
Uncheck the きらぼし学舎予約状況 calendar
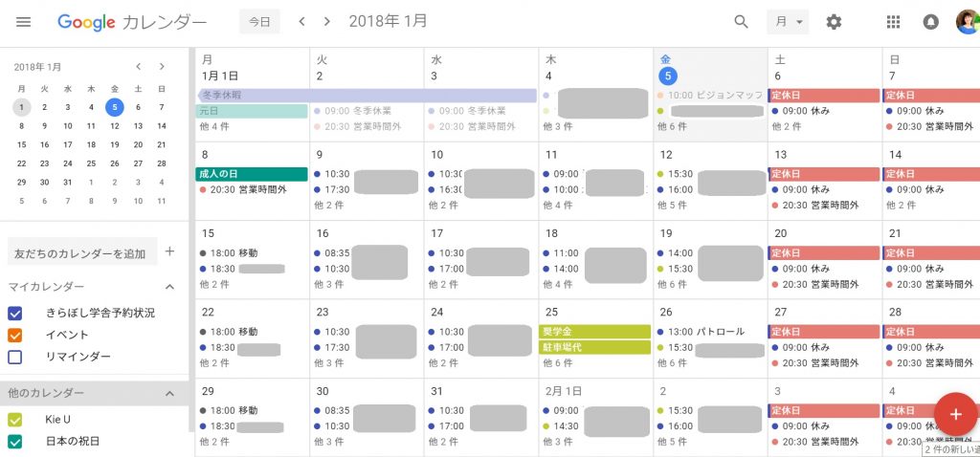[x=15, y=313]
